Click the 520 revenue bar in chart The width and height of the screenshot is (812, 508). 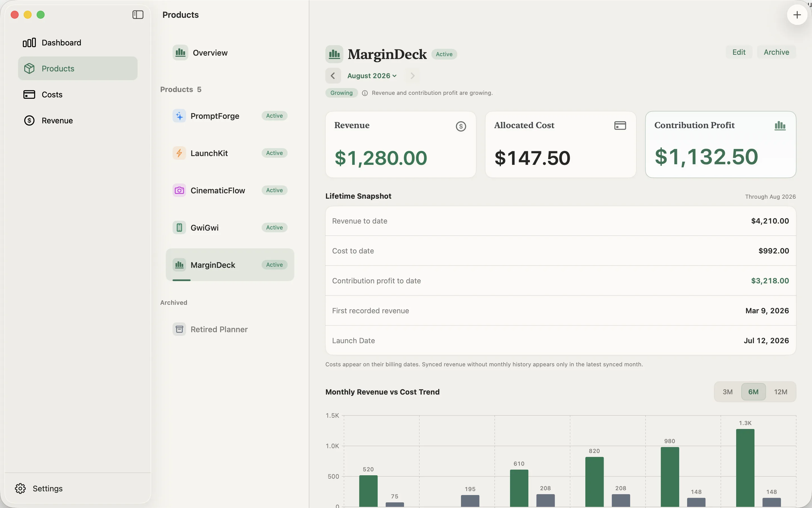[x=368, y=491]
